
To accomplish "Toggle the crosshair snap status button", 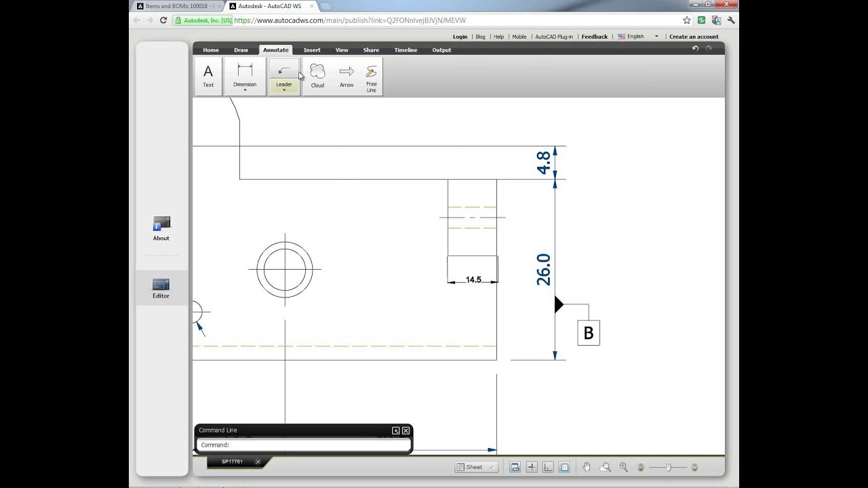I will point(532,467).
